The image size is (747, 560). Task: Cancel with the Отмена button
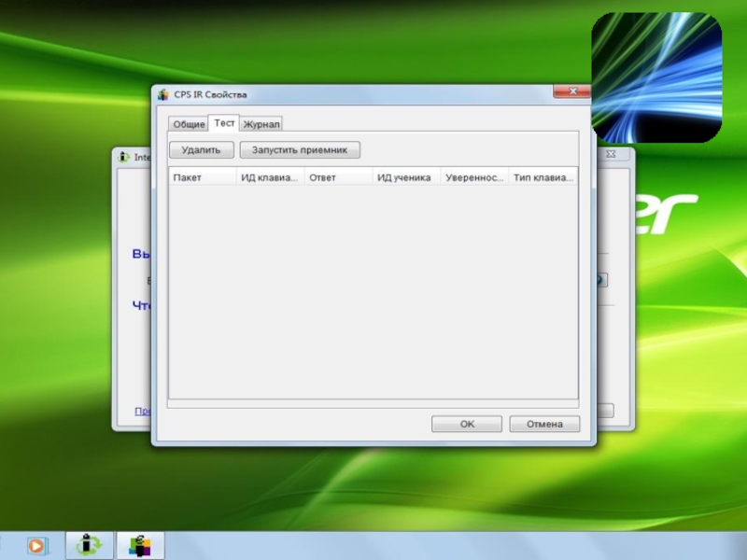[544, 424]
